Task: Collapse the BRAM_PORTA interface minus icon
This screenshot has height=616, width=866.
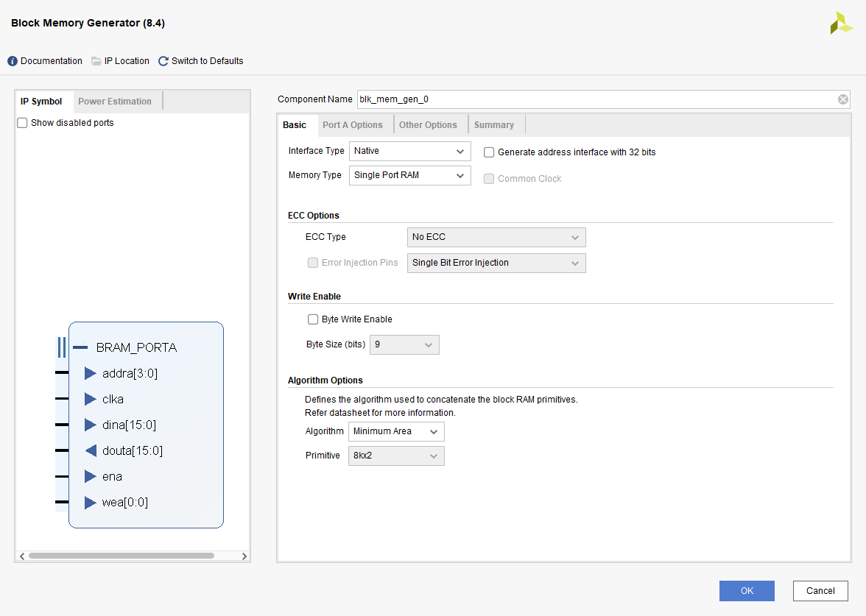Action: point(80,347)
